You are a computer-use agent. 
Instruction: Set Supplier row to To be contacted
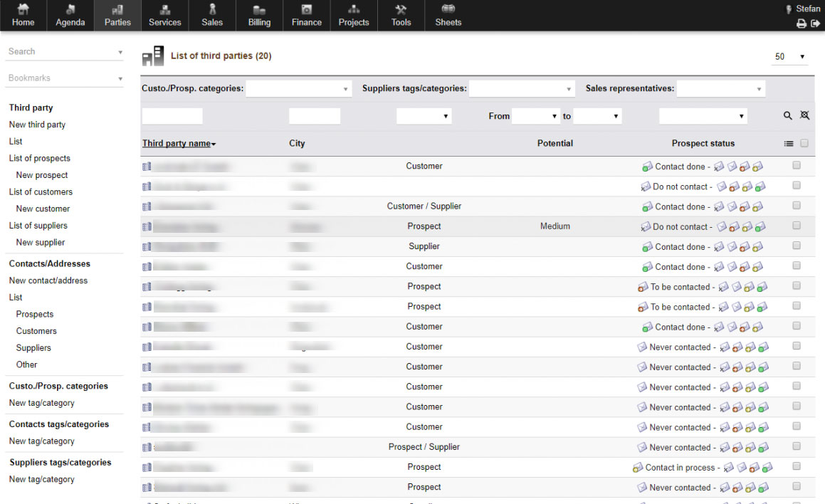[745, 247]
